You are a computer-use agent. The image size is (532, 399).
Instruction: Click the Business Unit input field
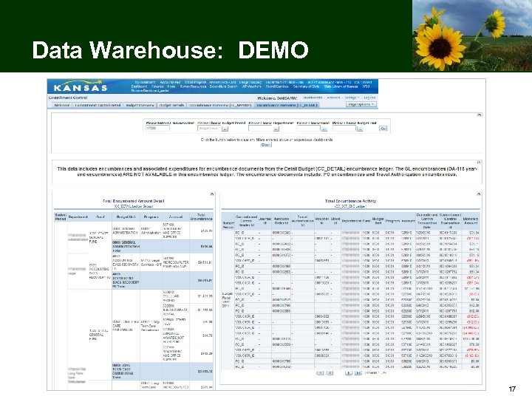point(158,129)
